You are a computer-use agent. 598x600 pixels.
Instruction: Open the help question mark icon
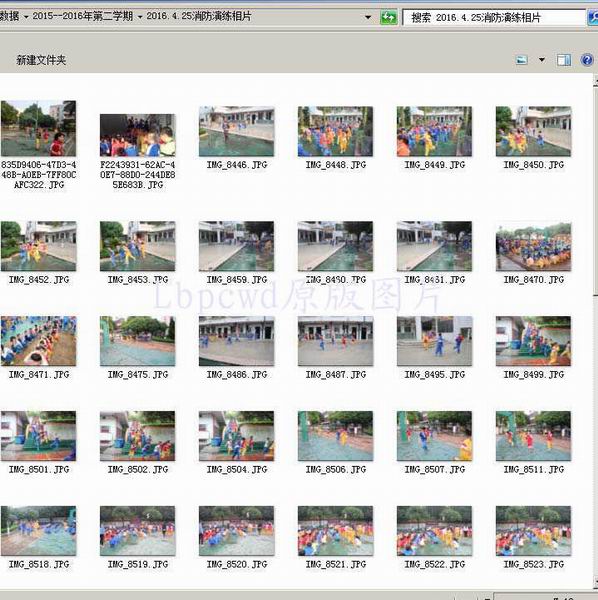tap(587, 60)
